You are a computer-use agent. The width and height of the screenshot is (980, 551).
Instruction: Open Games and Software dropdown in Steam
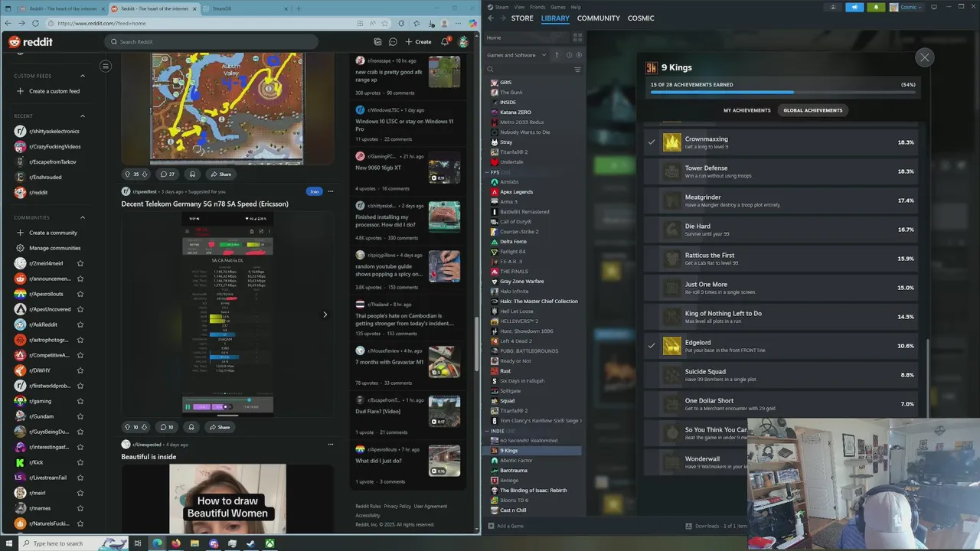pyautogui.click(x=517, y=55)
